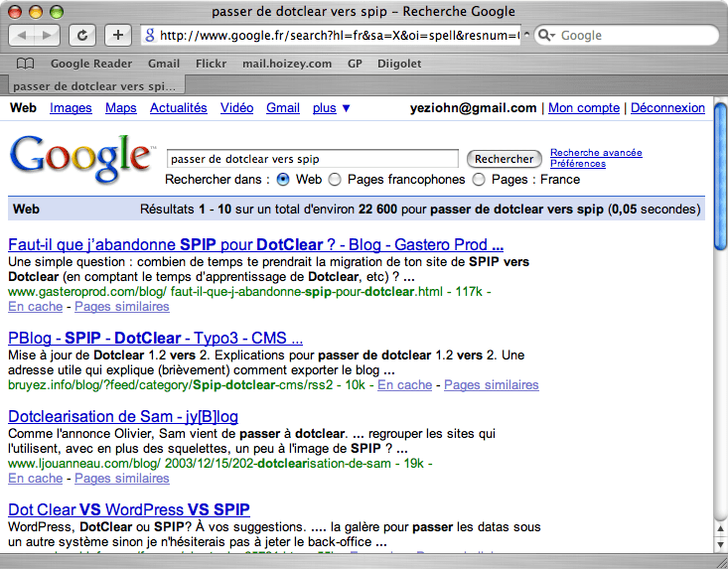
Task: Open result Faut-il que j'abandonne SPIP pour DotClear
Action: point(256,244)
